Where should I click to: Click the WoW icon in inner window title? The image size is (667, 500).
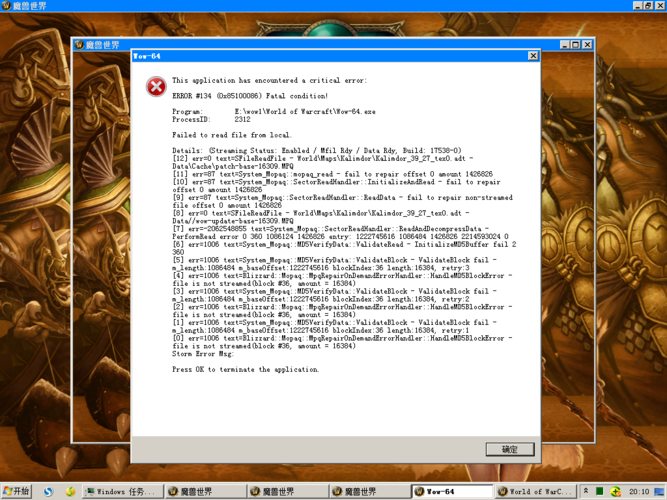[79, 44]
